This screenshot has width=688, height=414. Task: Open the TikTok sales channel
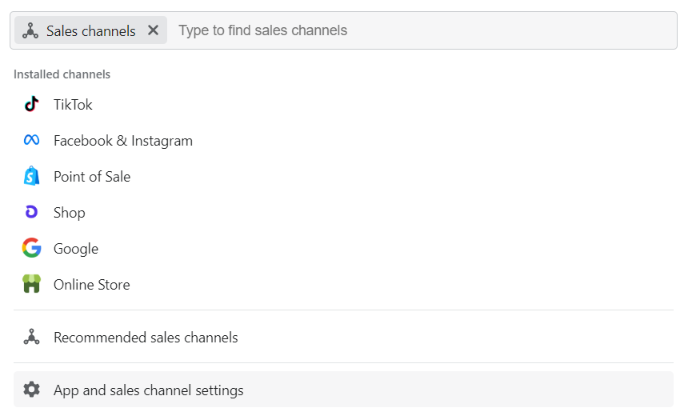(73, 105)
